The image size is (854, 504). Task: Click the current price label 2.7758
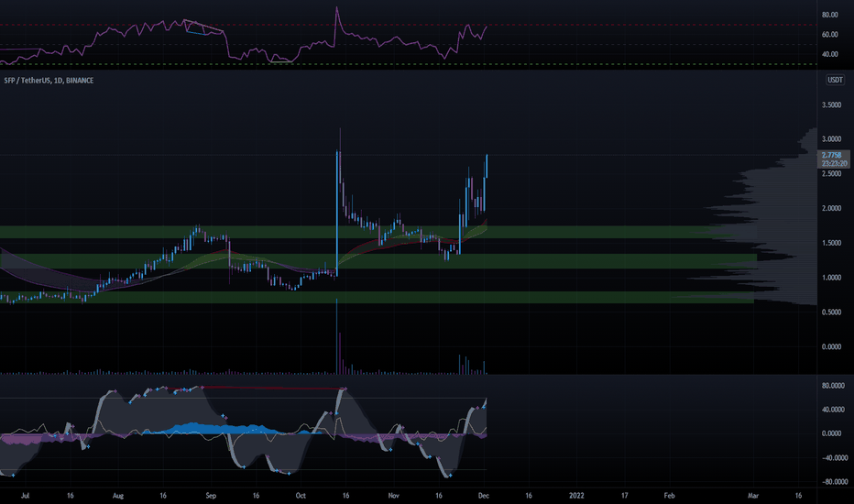pos(831,155)
